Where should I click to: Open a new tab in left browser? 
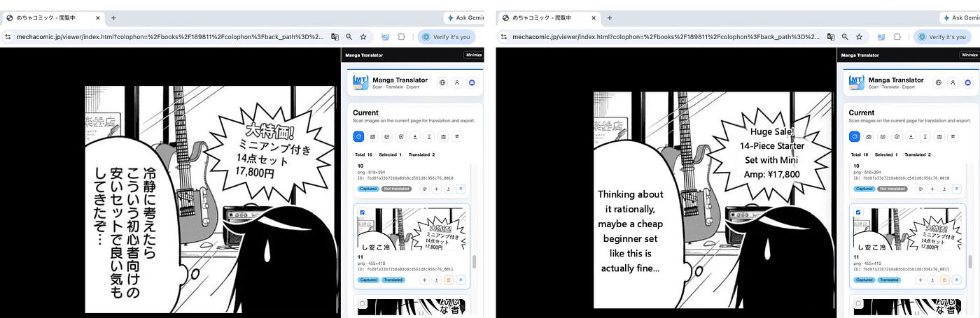tap(113, 17)
